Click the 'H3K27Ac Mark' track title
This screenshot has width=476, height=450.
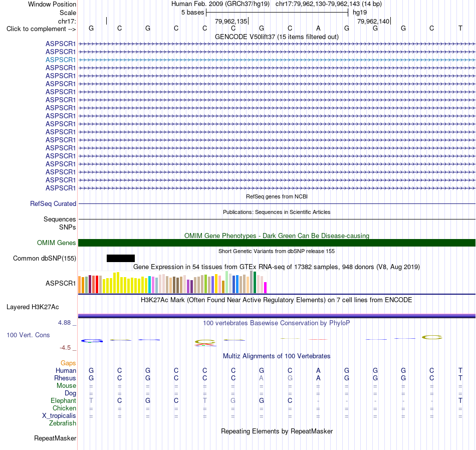[x=277, y=300]
